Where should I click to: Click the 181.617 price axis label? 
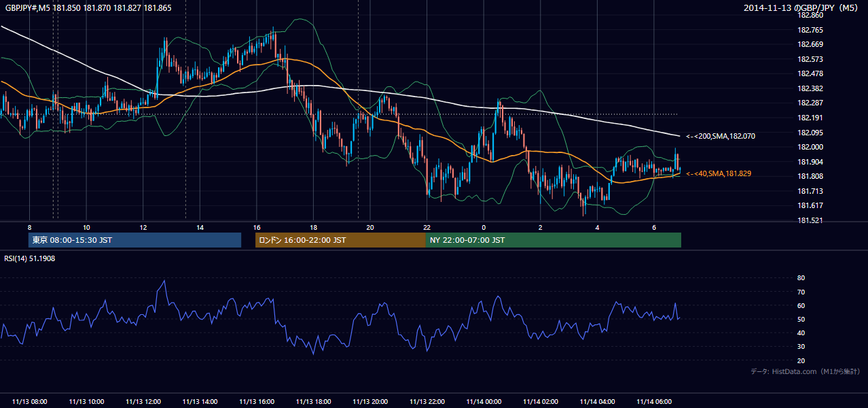pos(811,205)
